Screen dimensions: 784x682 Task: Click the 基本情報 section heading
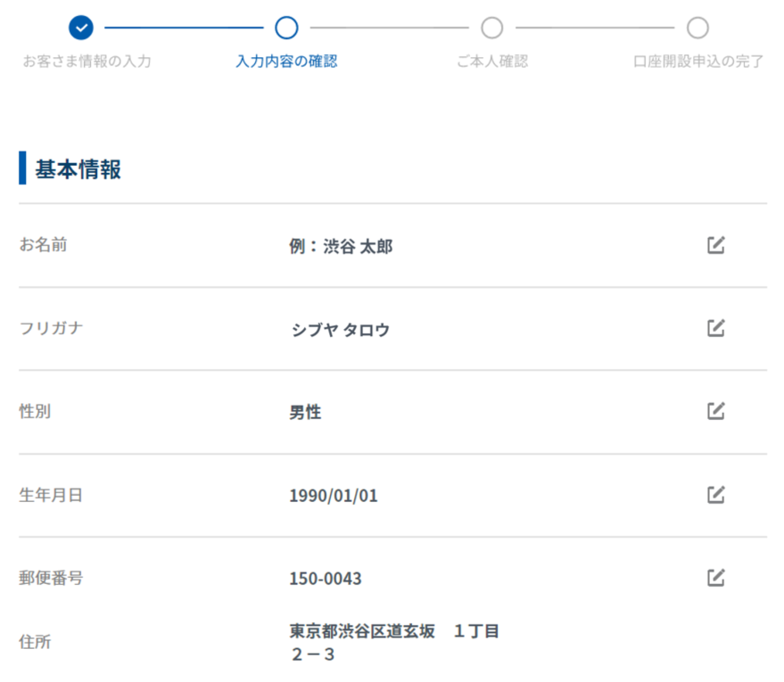pos(78,169)
